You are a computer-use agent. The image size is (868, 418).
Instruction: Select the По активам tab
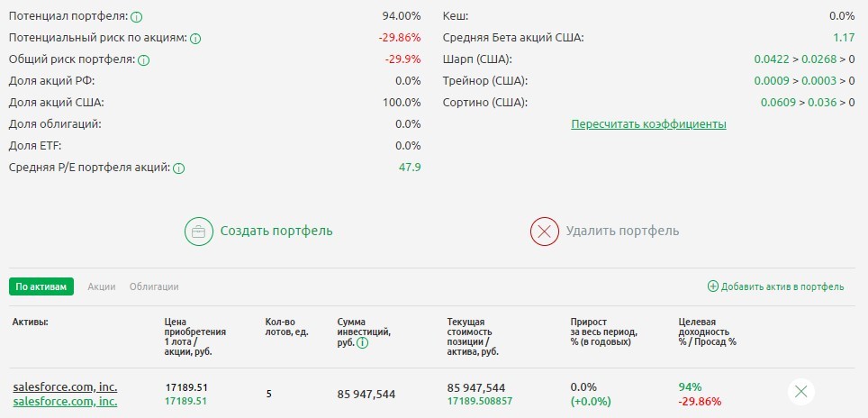41,286
